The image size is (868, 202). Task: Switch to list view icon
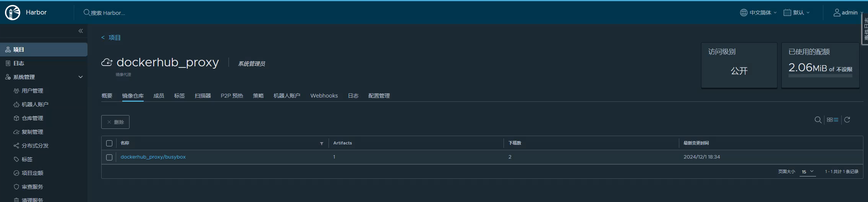coord(836,120)
